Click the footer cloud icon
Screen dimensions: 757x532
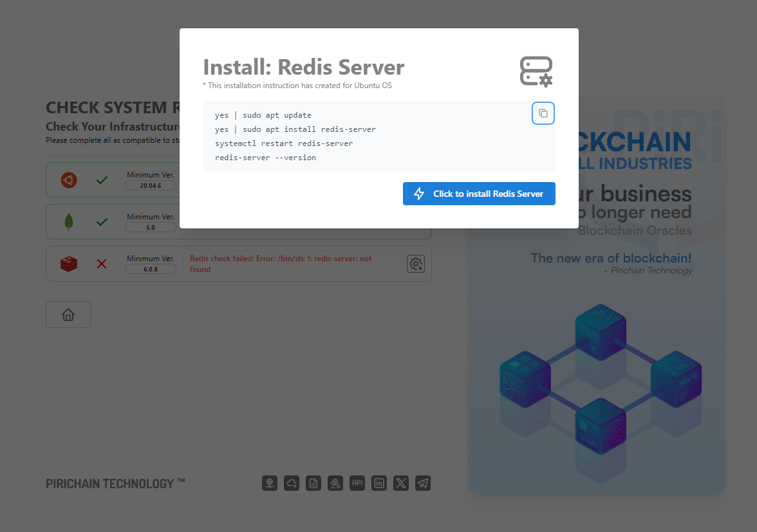coord(292,483)
